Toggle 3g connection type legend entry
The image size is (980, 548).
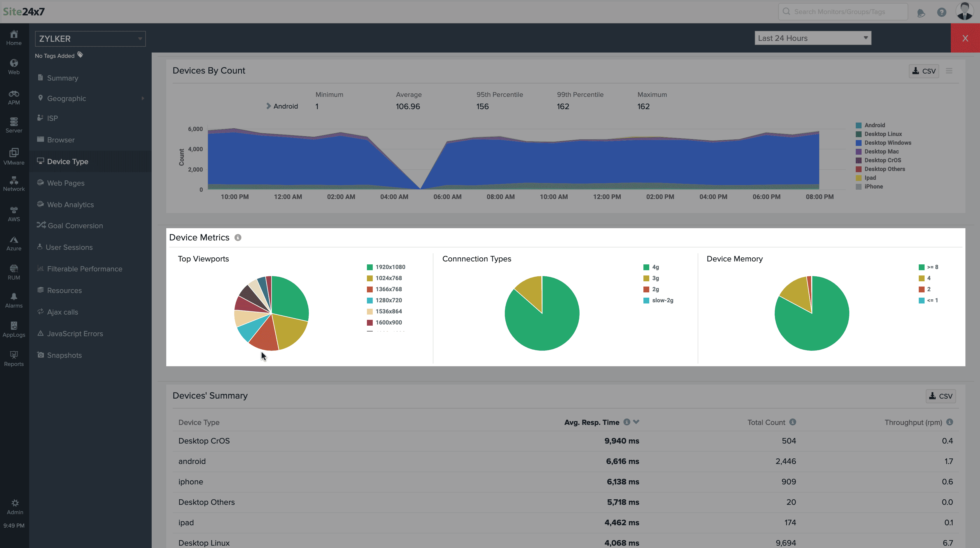[x=655, y=278]
